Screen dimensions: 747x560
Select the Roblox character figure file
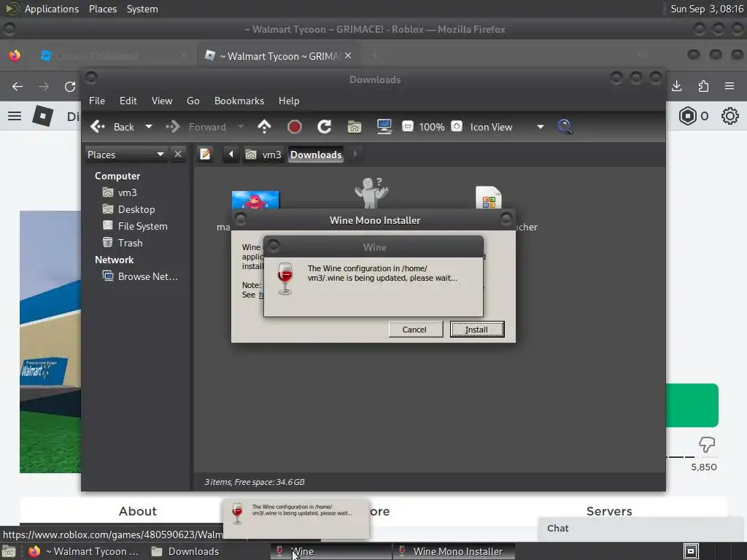pos(371,192)
